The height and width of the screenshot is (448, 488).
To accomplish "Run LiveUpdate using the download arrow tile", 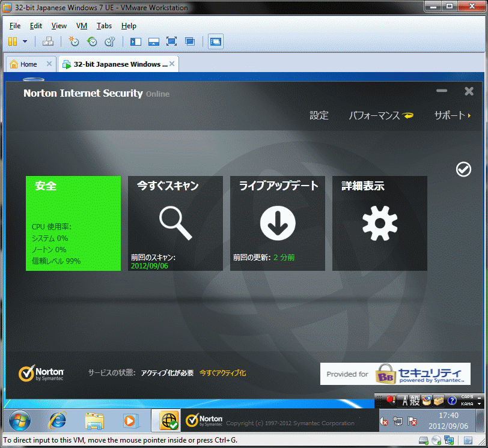I will pyautogui.click(x=277, y=223).
